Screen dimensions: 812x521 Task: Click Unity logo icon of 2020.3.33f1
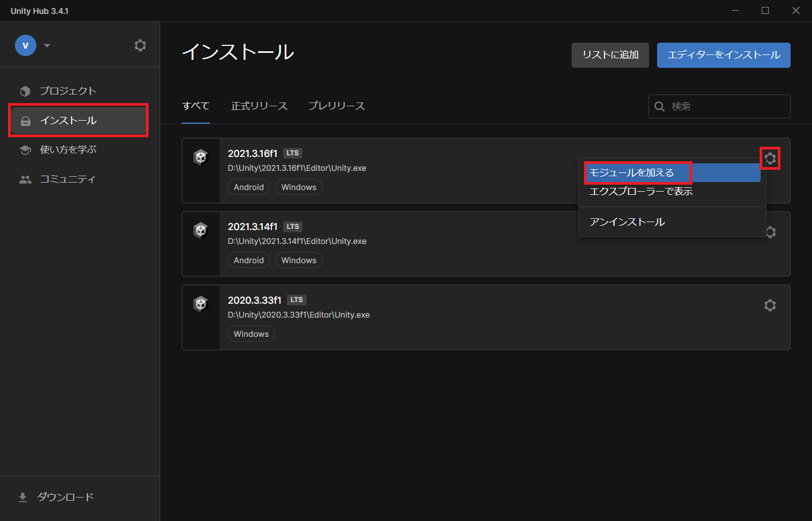[201, 304]
